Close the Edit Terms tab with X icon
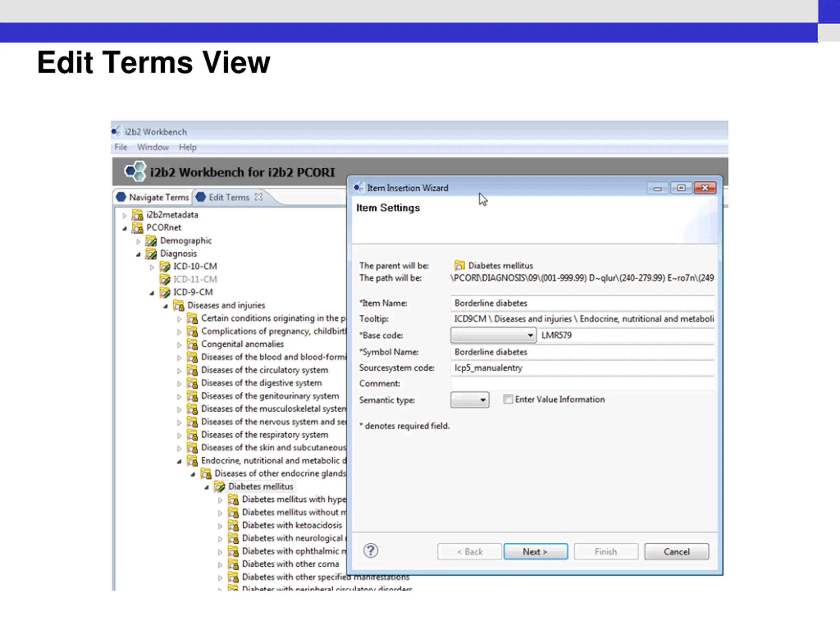The width and height of the screenshot is (840, 630). pyautogui.click(x=259, y=197)
